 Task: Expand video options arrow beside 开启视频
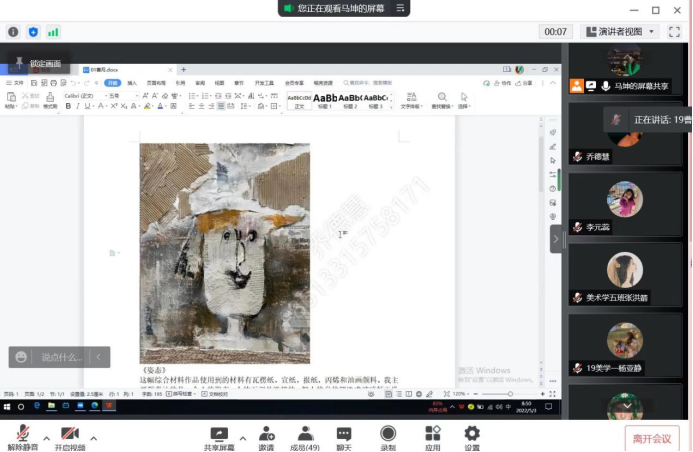pos(94,438)
